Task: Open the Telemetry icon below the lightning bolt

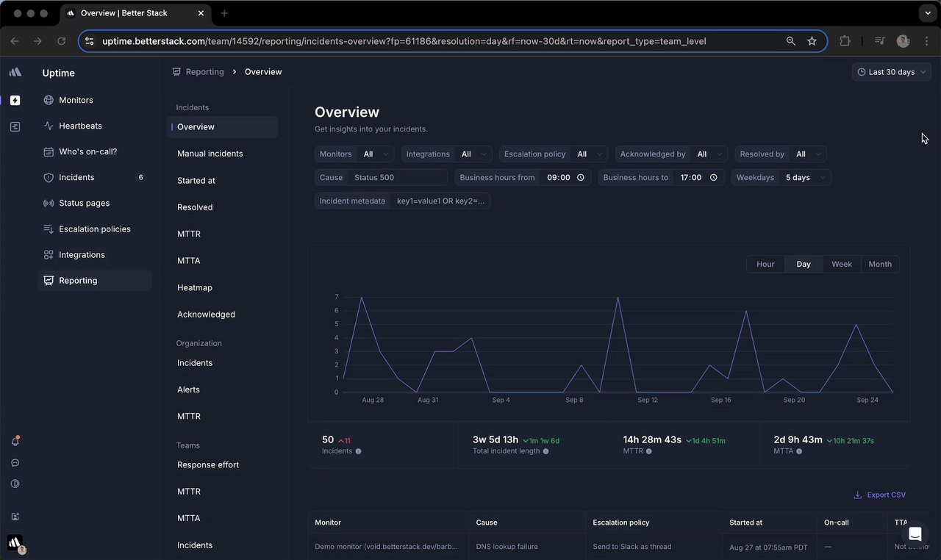Action: pyautogui.click(x=15, y=126)
